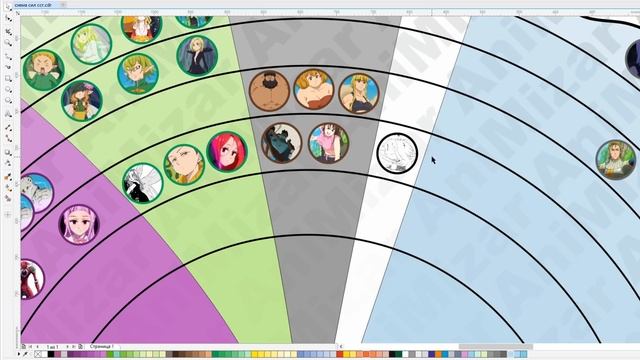Add page icon after navigation arrows
The height and width of the screenshot is (360, 640).
click(80, 347)
